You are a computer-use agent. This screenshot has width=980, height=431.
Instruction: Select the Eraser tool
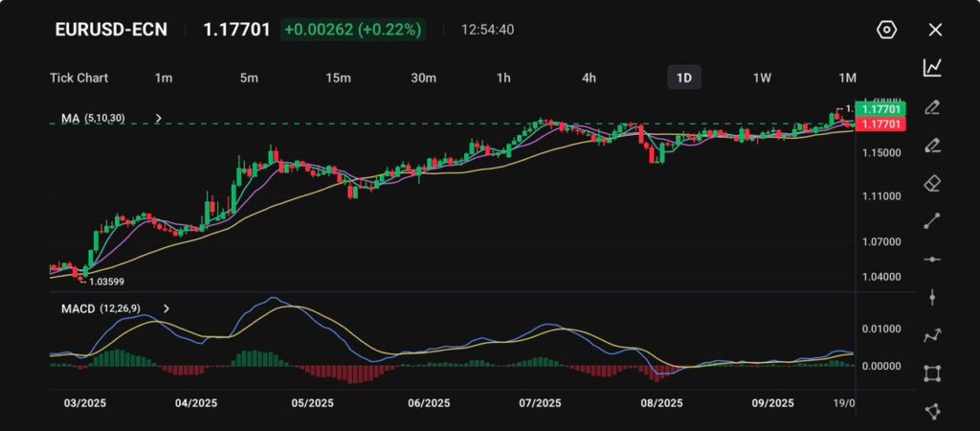tap(932, 183)
